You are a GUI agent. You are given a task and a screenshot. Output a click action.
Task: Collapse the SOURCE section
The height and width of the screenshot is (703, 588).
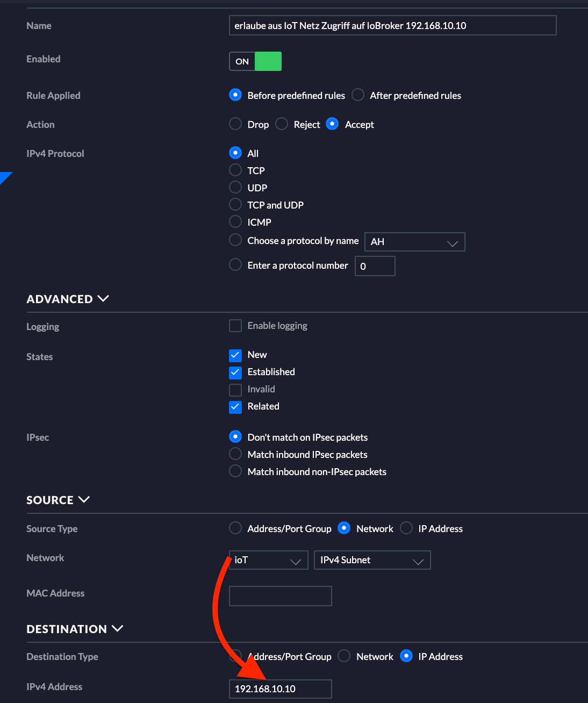(x=58, y=500)
